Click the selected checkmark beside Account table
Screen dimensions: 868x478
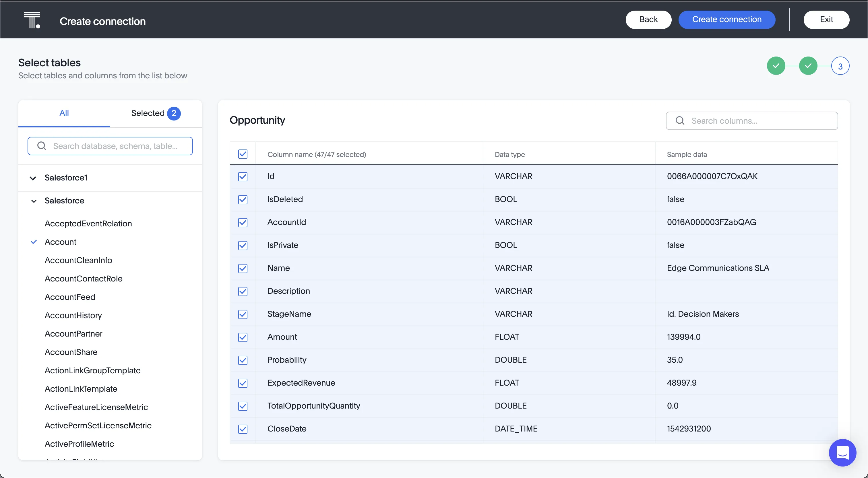[x=34, y=242]
